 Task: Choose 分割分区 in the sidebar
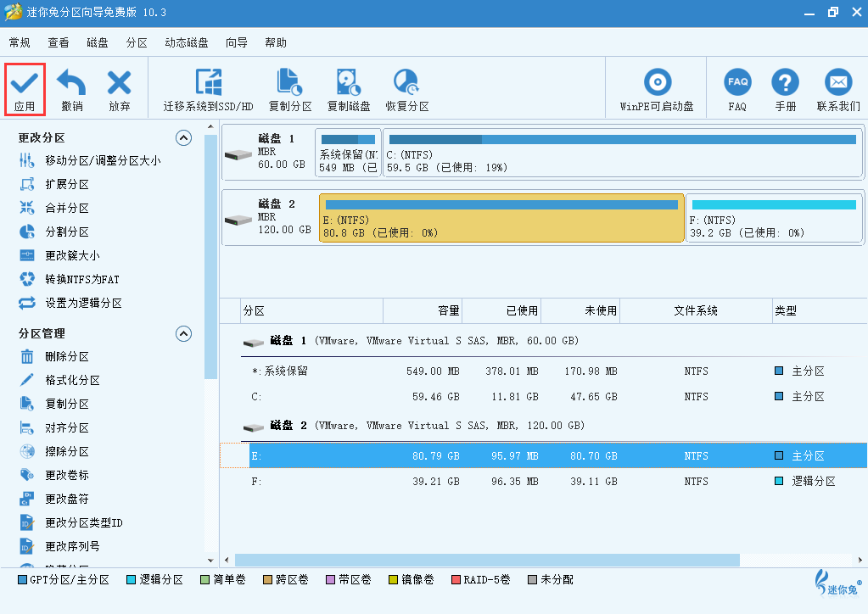(54, 232)
